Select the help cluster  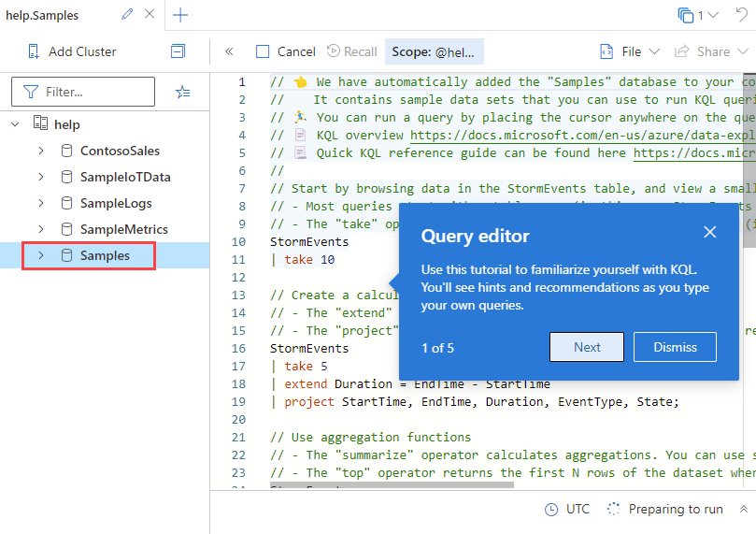coord(67,124)
